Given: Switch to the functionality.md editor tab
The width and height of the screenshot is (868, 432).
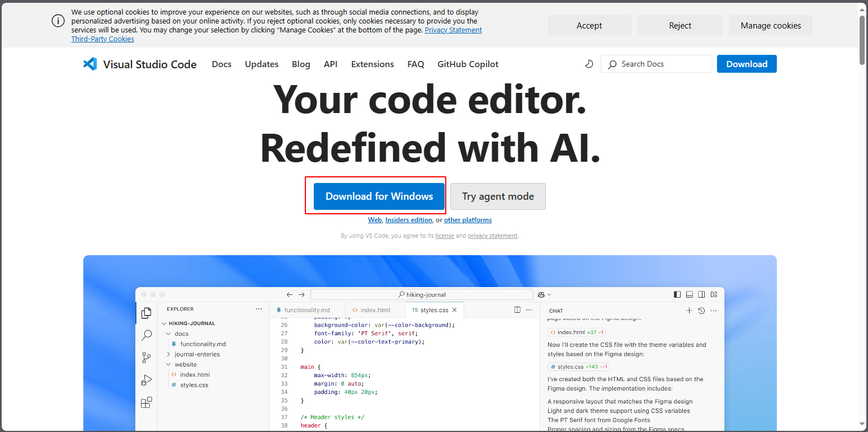Looking at the screenshot, I should [x=306, y=310].
